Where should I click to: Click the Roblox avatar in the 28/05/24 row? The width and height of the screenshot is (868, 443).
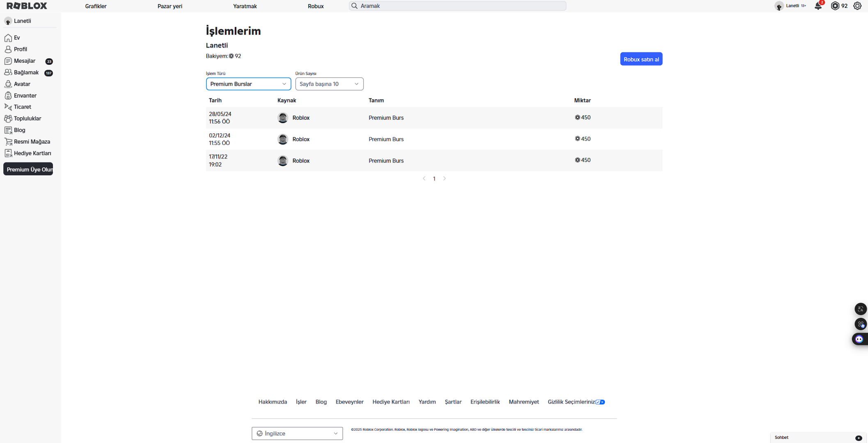point(283,118)
